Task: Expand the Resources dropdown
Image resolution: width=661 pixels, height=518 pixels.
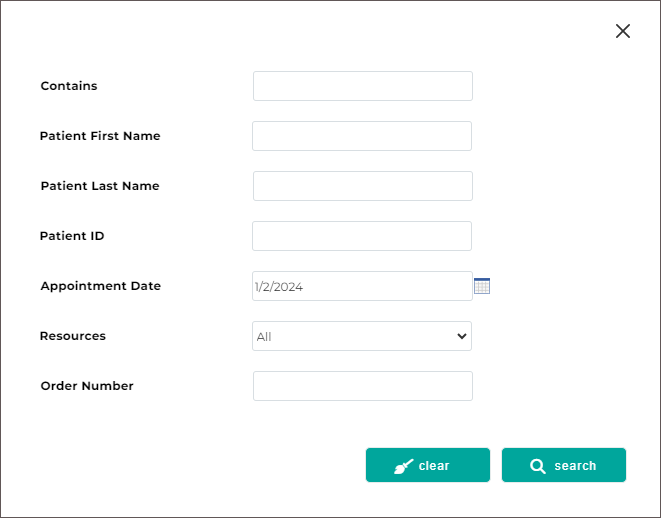Action: tap(362, 336)
